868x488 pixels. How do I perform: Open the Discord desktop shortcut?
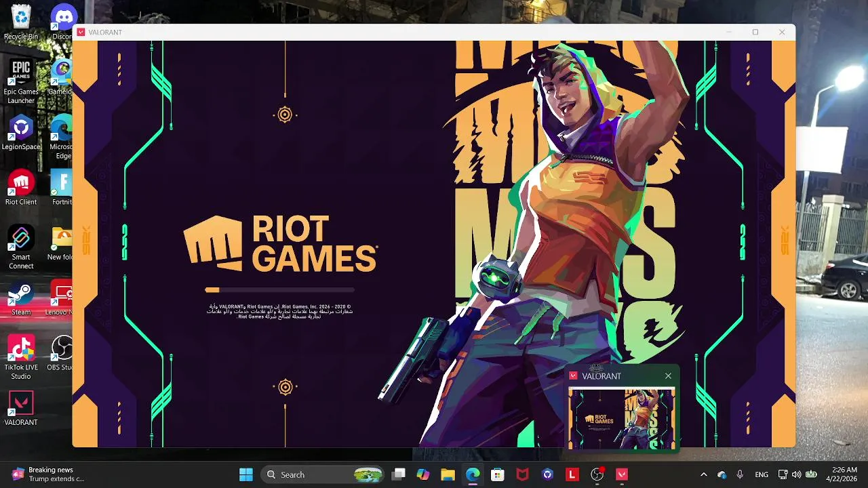pyautogui.click(x=63, y=22)
